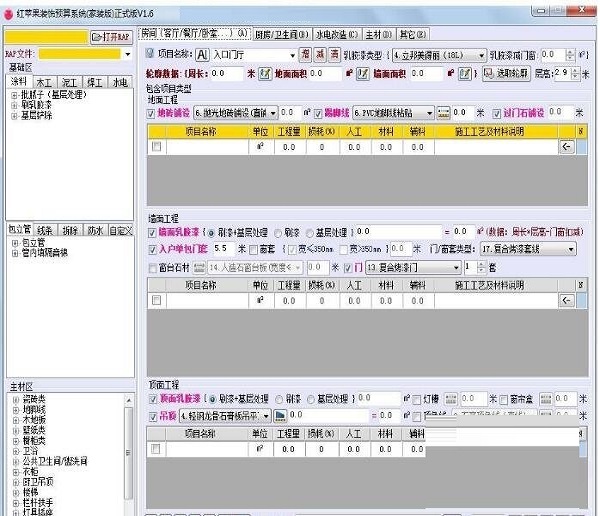The width and height of the screenshot is (600, 516).
Task: Click the red 减 remove button
Action: pyautogui.click(x=320, y=55)
